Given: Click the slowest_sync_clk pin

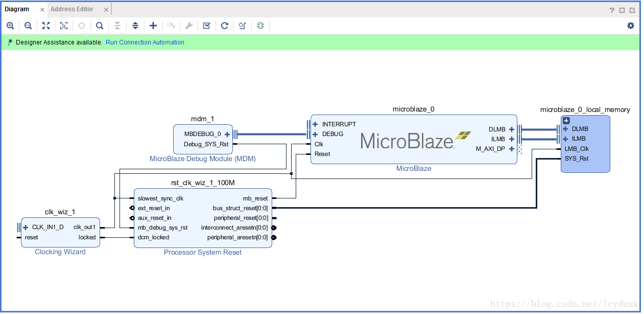Looking at the screenshot, I should click(x=160, y=198).
